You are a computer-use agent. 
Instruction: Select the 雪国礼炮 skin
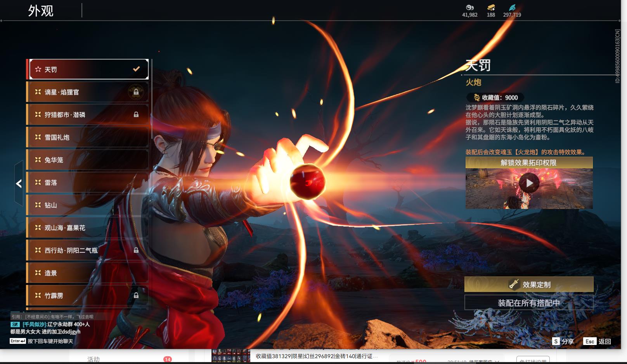click(x=88, y=137)
